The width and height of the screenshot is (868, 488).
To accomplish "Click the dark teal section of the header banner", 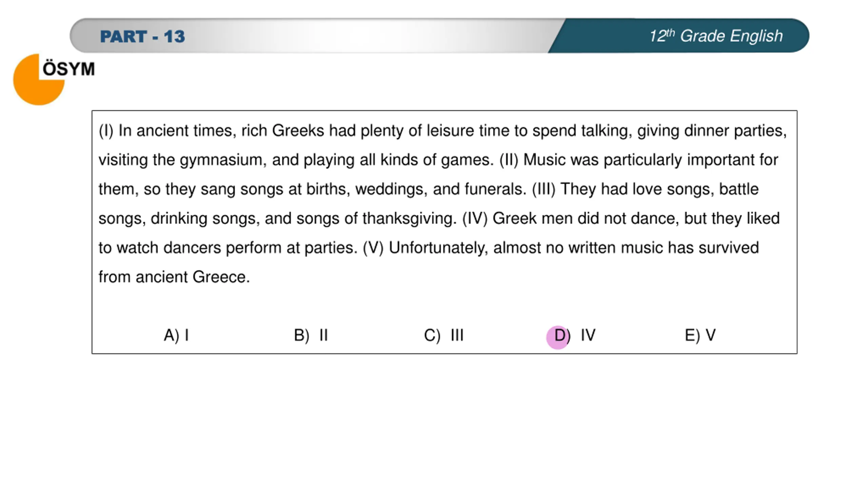I will pos(678,36).
